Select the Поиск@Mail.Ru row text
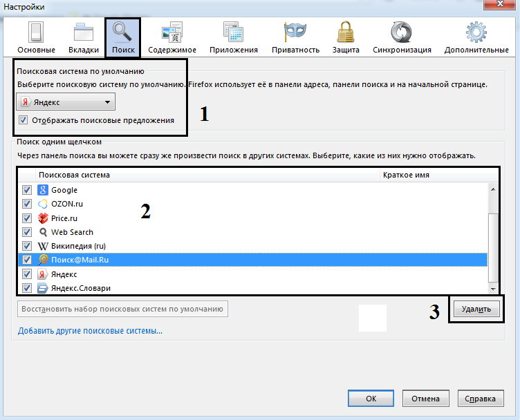Viewport: 520px width, 420px height. 80,260
